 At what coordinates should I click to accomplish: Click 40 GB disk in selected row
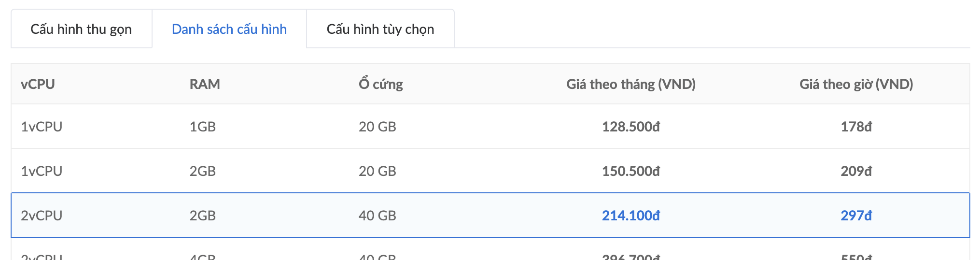pos(377,216)
